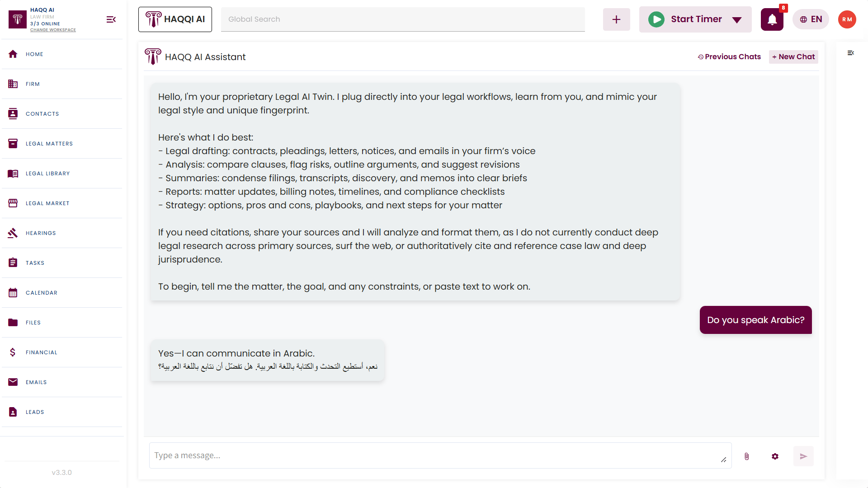Click the paperclip attach file icon

click(x=747, y=456)
